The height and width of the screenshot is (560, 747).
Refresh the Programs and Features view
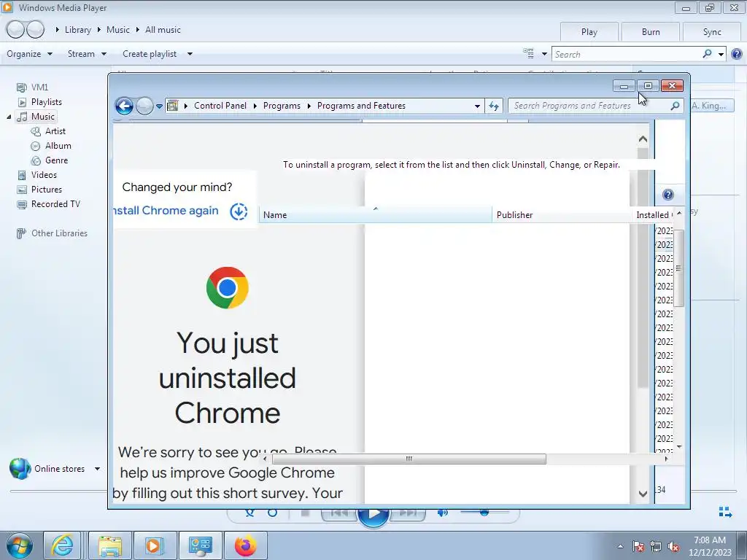click(494, 106)
